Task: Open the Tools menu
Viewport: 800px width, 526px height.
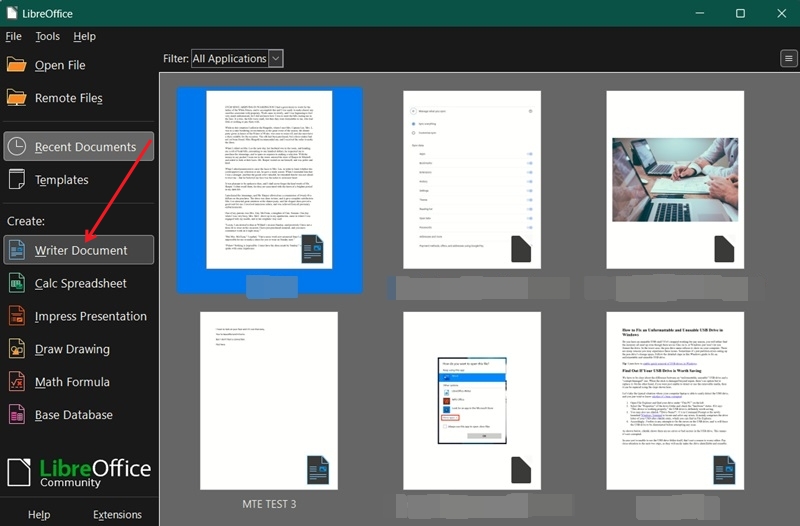Action: point(47,36)
